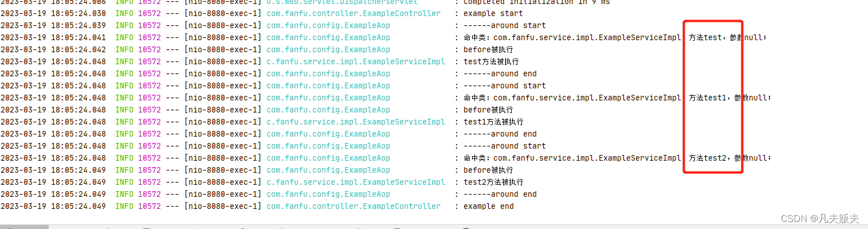868x229 pixels.
Task: Click the timestamp 18:05:24.042
Action: pos(77,49)
